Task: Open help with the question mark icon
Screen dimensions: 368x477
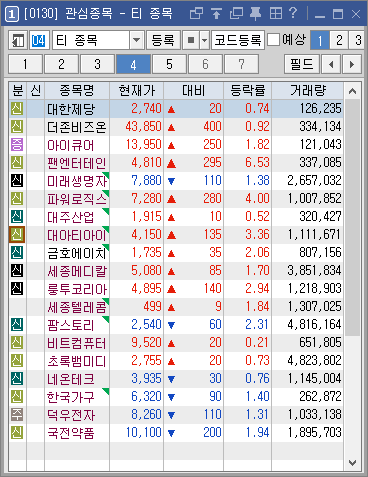Action: point(293,13)
